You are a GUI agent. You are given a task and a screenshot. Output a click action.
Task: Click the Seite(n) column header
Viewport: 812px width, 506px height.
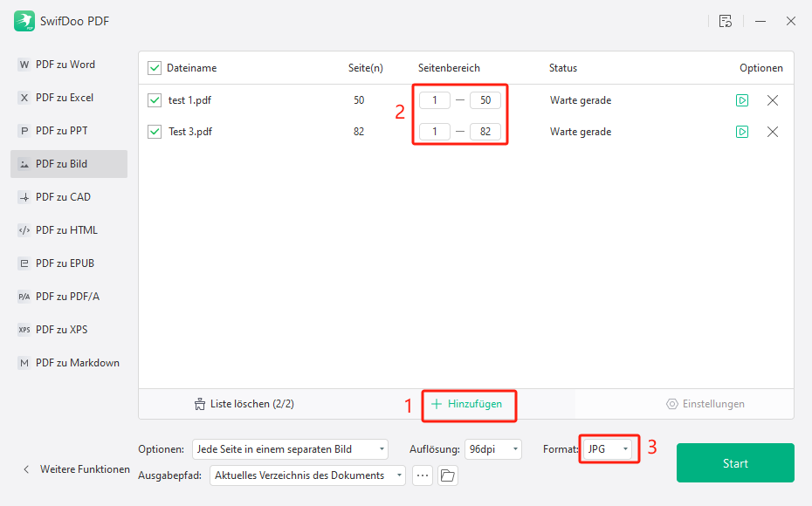coord(366,68)
